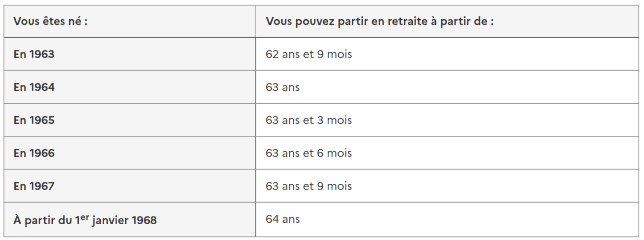Viewport: 644px width, 240px height.
Task: Select the "En 1967" row label
Action: [33, 186]
